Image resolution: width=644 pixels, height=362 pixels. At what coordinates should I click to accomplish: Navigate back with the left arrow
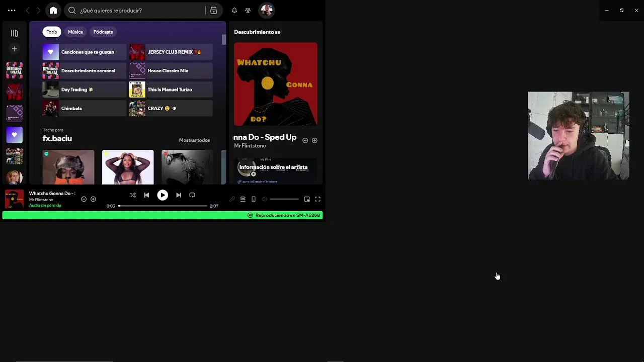[28, 11]
